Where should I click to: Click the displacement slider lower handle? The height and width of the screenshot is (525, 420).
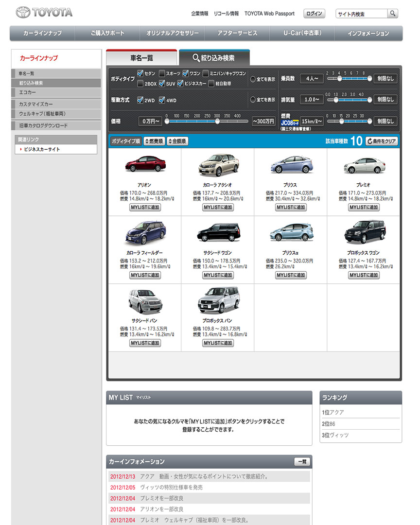point(336,100)
